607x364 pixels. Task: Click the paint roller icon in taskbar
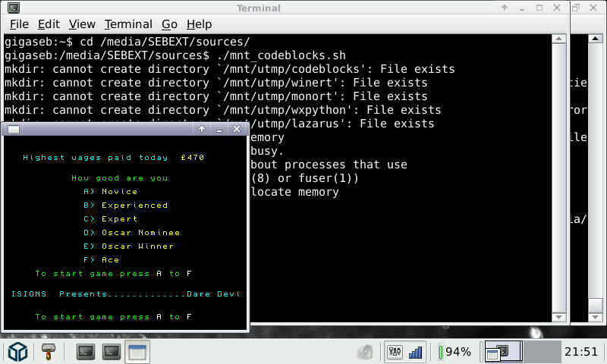click(x=50, y=352)
